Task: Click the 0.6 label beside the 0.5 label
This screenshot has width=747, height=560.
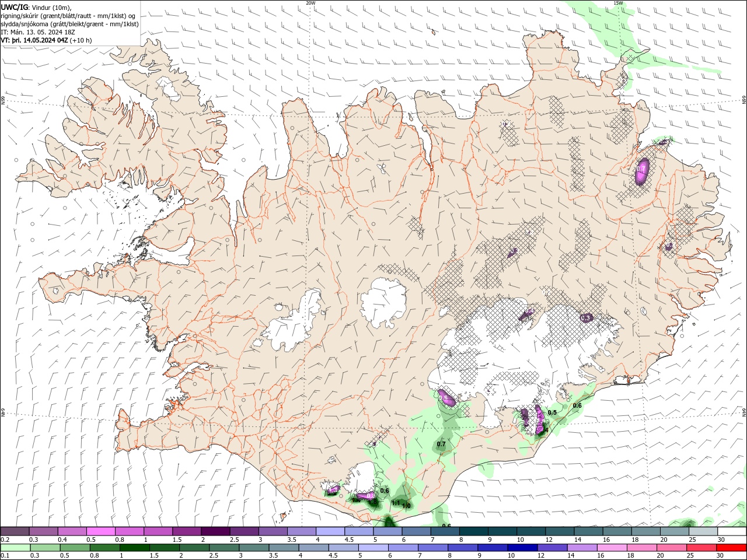Action: point(577,406)
